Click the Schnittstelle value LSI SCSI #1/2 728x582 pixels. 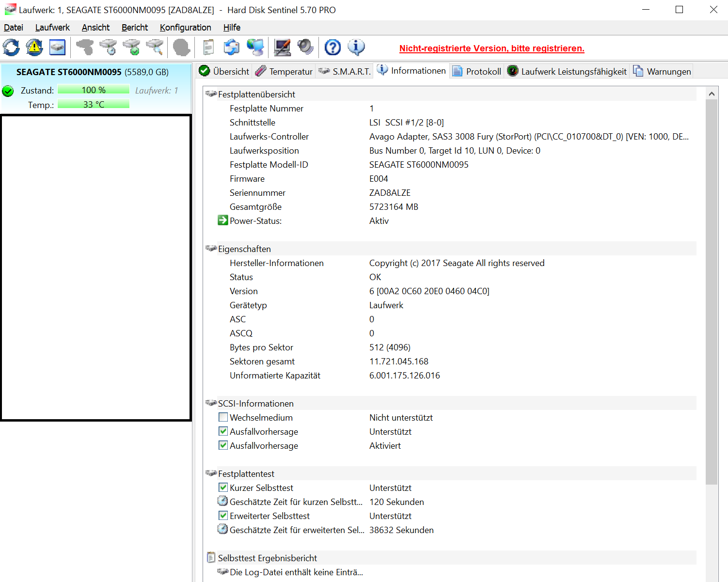406,123
